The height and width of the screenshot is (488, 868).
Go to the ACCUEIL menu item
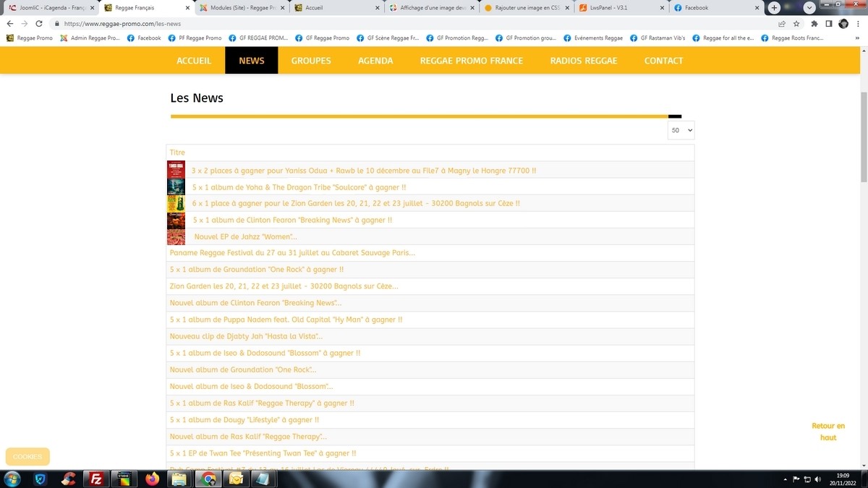coord(194,61)
